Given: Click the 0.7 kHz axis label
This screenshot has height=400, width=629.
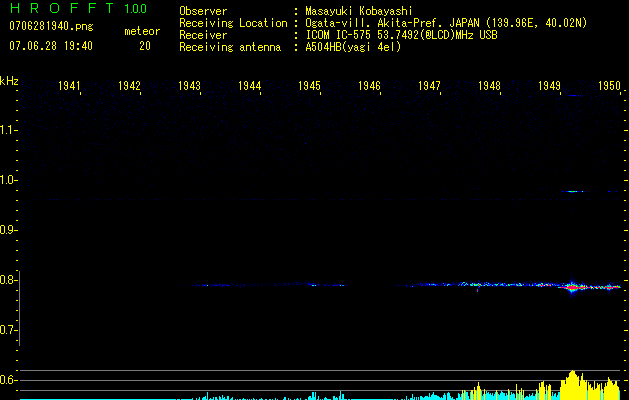Looking at the screenshot, I should [8, 330].
